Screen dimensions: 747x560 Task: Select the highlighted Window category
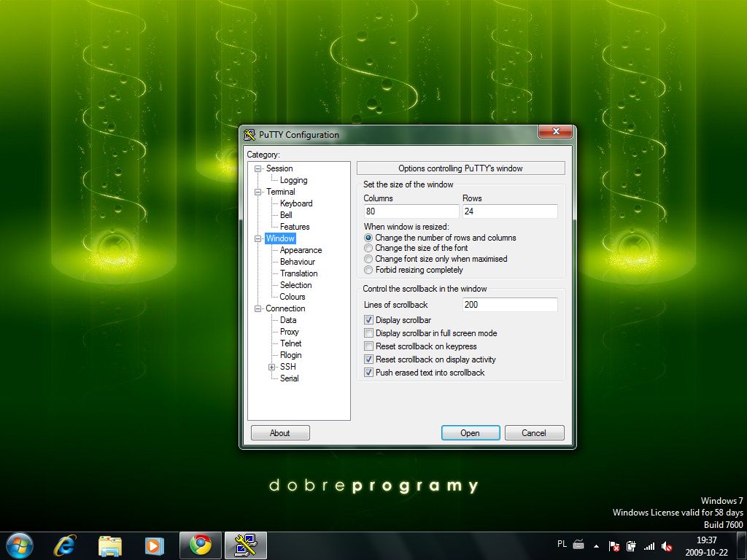280,238
